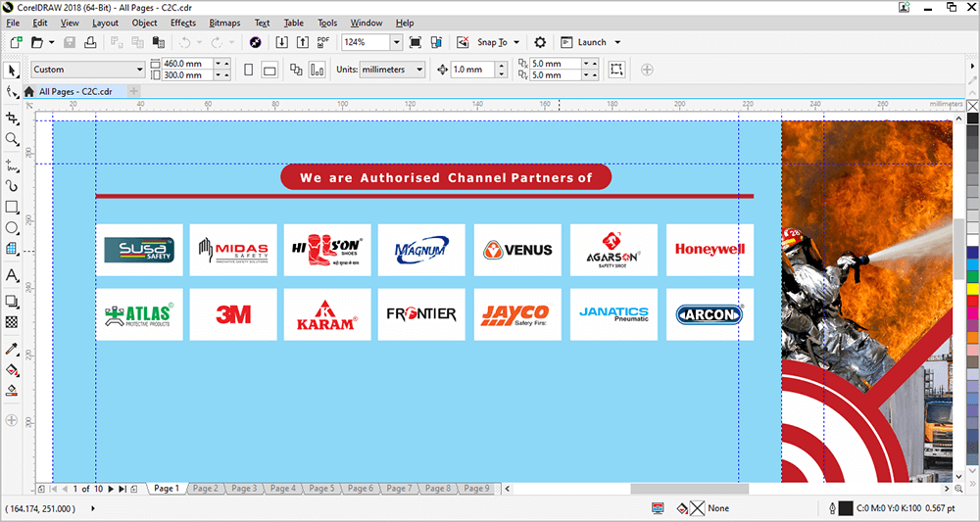Toggle treat as filled bounding box

pos(616,70)
